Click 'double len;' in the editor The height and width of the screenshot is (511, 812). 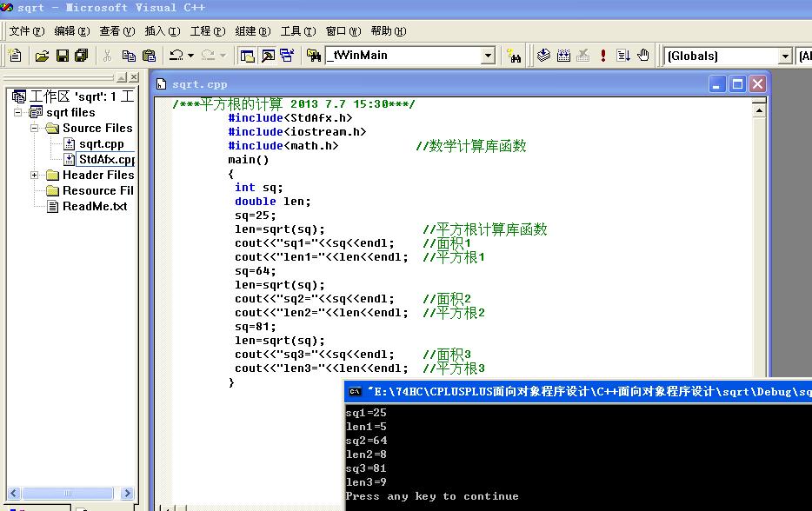click(272, 202)
